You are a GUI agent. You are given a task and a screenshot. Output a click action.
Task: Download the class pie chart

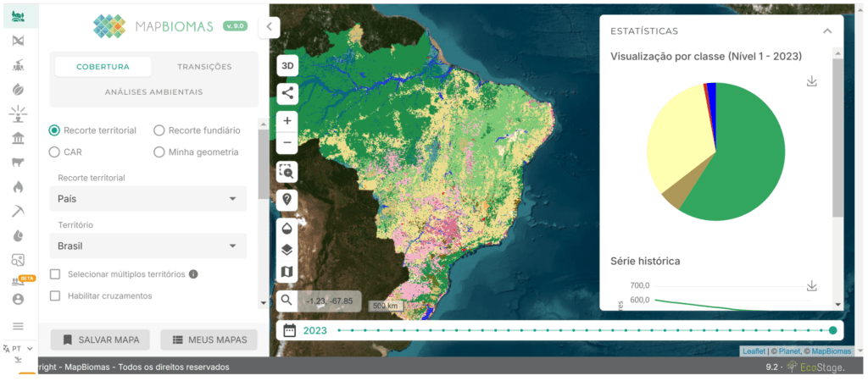click(811, 81)
